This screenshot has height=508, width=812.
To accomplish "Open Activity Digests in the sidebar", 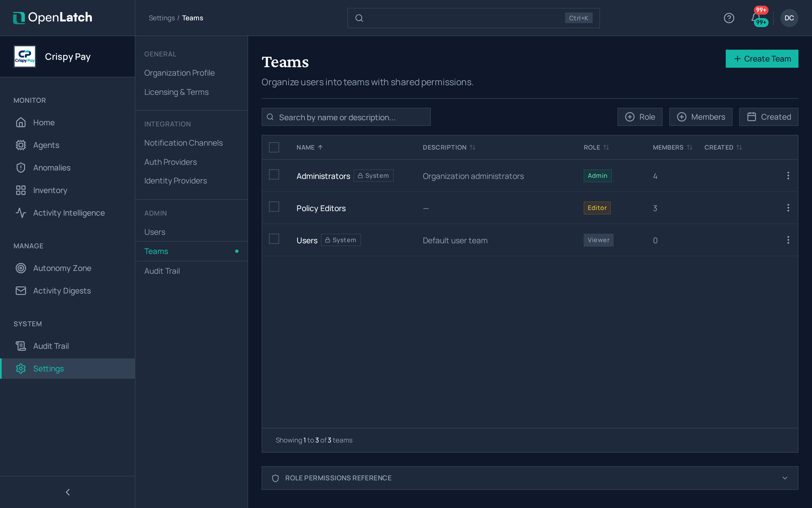I will pyautogui.click(x=68, y=291).
